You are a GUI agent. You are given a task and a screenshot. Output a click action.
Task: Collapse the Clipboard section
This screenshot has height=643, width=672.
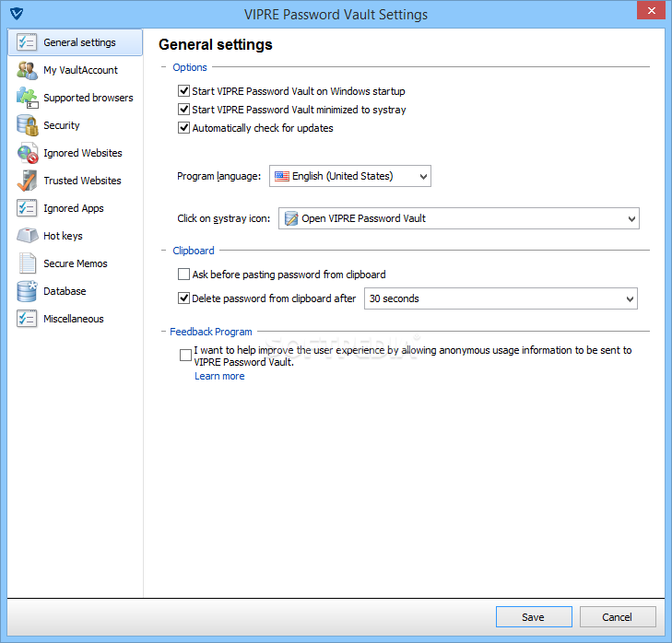click(163, 251)
